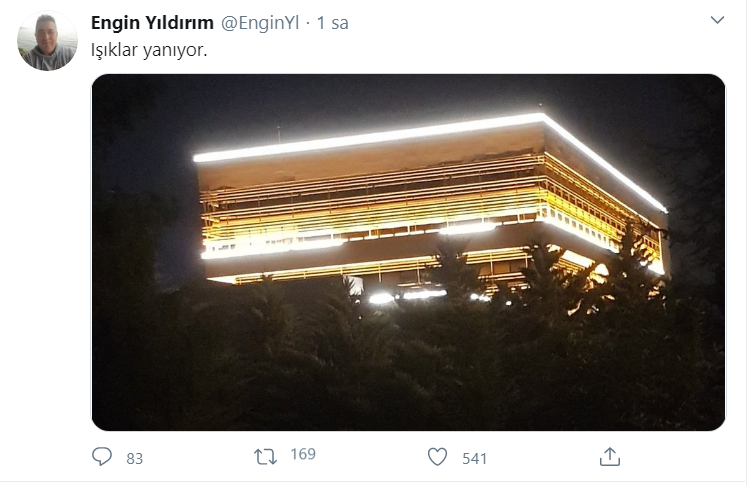
Task: Open the attached night building photo
Action: (408, 252)
